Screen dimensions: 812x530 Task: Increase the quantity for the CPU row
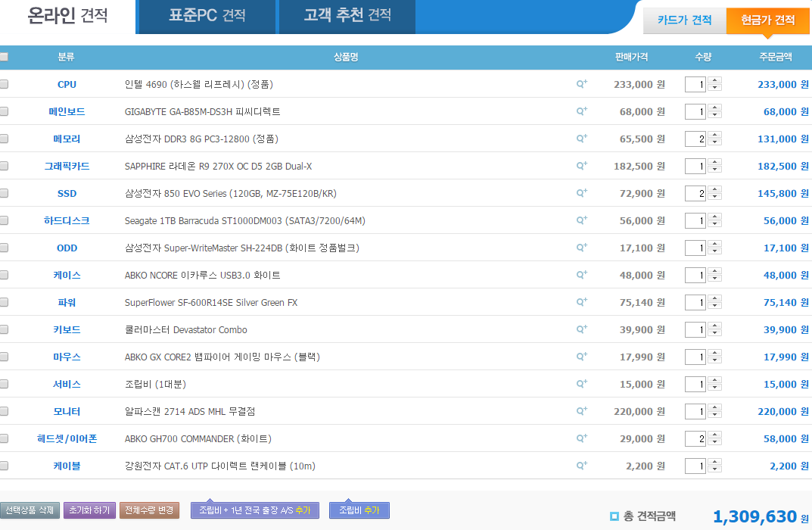click(715, 81)
